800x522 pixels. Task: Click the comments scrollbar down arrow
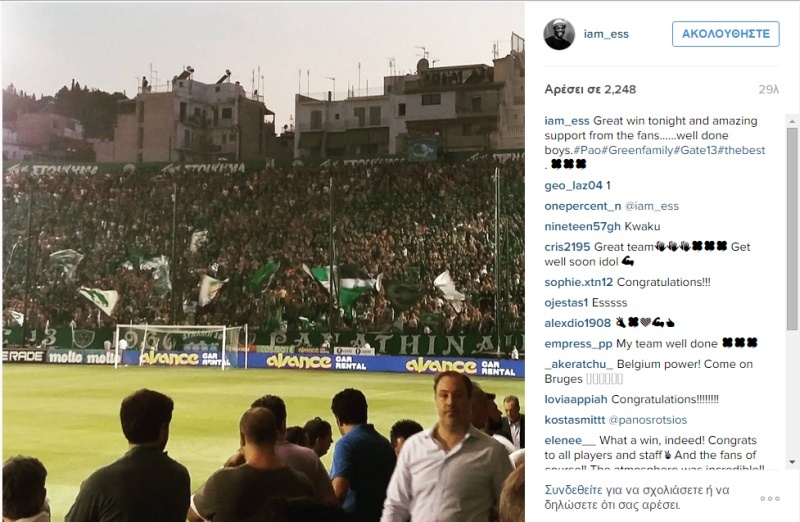point(792,462)
